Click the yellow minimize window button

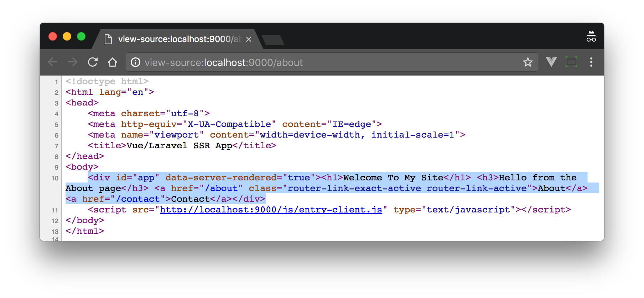click(67, 36)
